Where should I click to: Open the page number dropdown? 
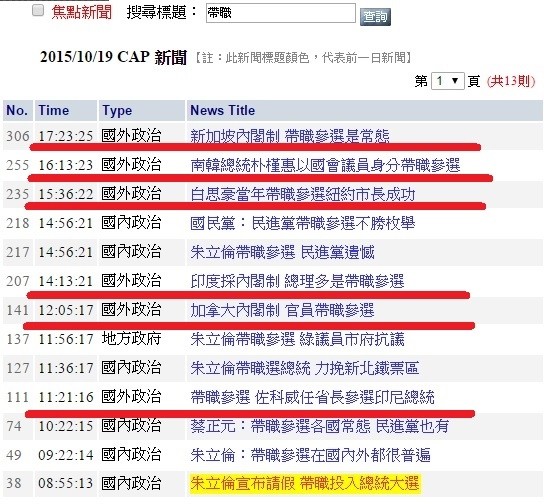[x=448, y=81]
